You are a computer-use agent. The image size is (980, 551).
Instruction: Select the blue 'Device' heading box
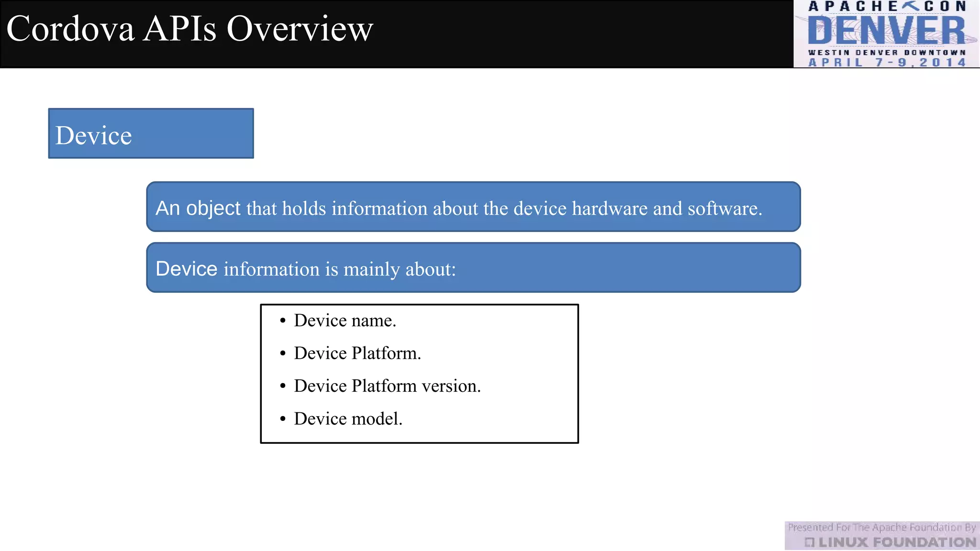(151, 133)
